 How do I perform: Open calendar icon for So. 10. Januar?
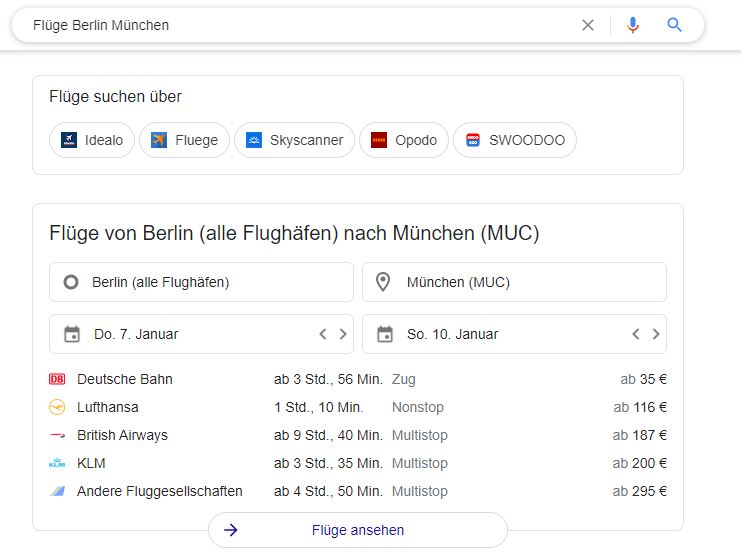[x=385, y=334]
